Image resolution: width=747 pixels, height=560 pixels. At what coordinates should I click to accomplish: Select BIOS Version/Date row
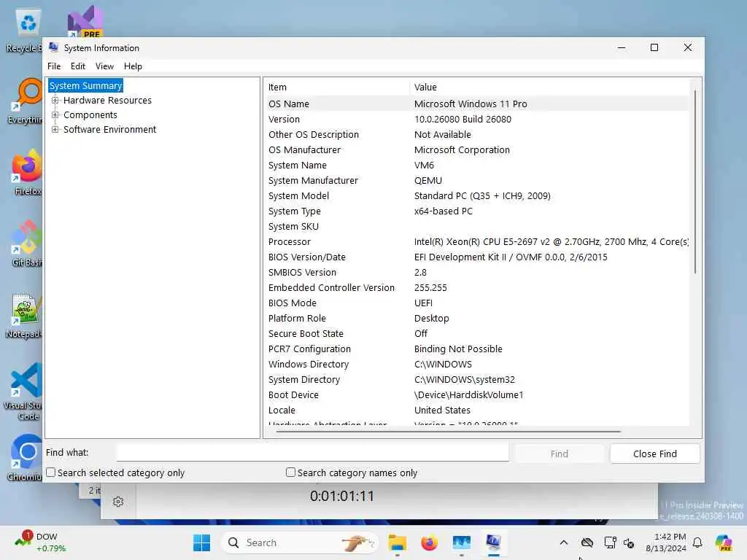click(476, 257)
